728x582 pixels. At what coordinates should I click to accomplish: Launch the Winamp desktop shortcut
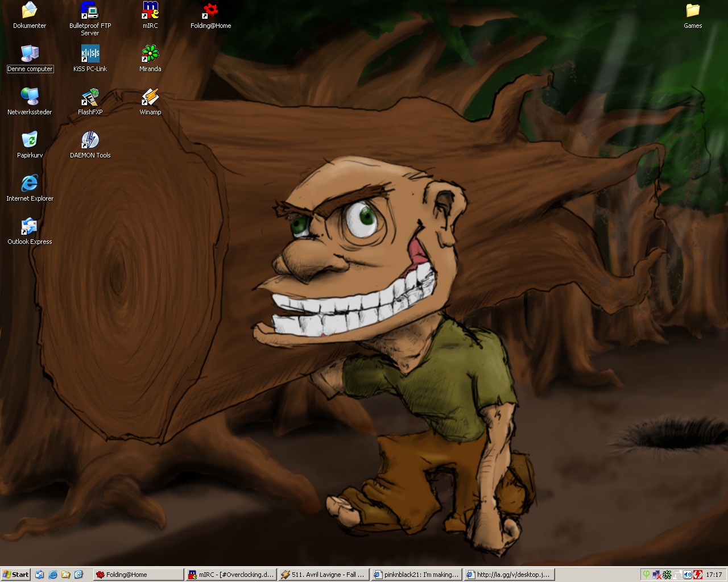pyautogui.click(x=150, y=102)
